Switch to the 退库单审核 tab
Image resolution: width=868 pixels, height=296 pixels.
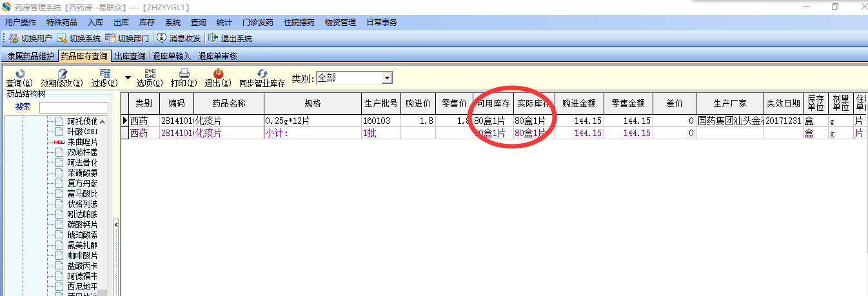point(218,56)
